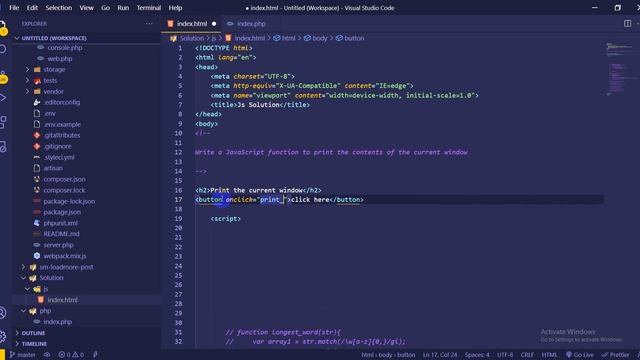Switch to the index.html editor tab
Screen dimensions: 640x360
pos(191,24)
